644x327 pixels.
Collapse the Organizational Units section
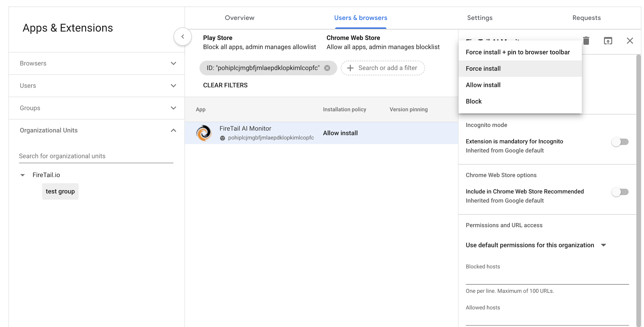pos(173,130)
